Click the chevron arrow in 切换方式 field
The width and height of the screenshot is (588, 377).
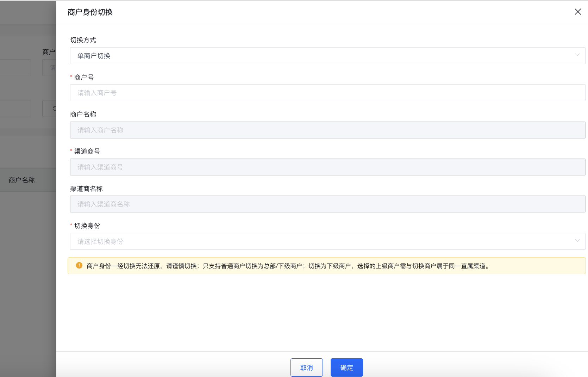577,55
